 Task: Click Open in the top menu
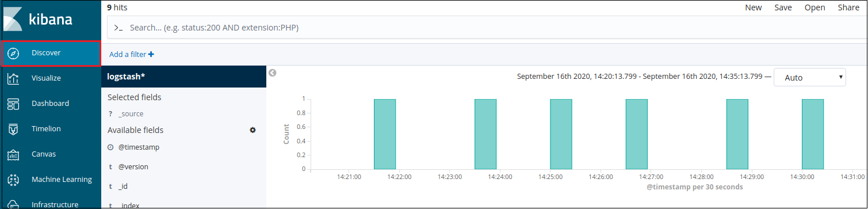coord(815,7)
